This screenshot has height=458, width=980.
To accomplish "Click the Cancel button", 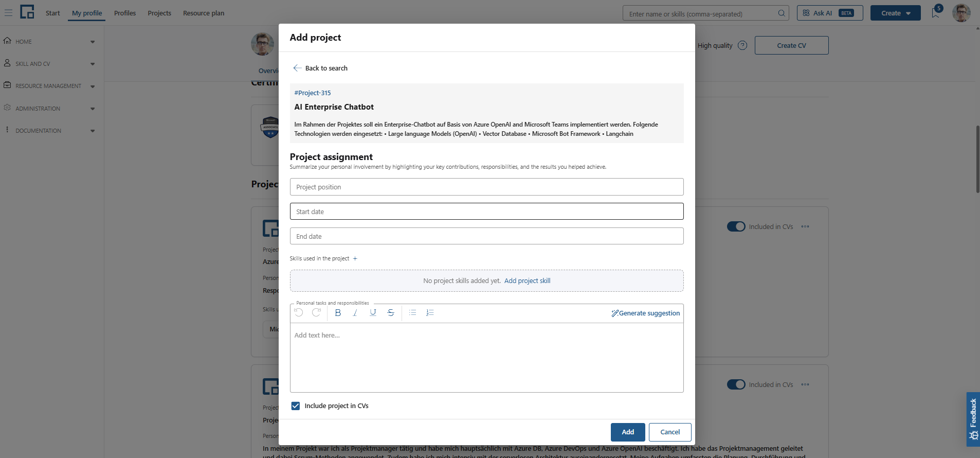I will click(x=670, y=432).
